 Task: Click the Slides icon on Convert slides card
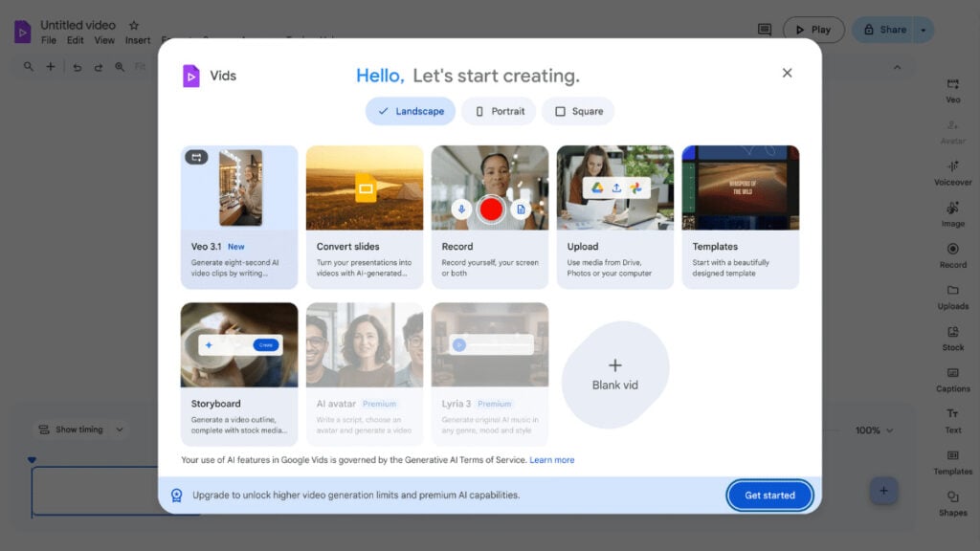pyautogui.click(x=366, y=188)
